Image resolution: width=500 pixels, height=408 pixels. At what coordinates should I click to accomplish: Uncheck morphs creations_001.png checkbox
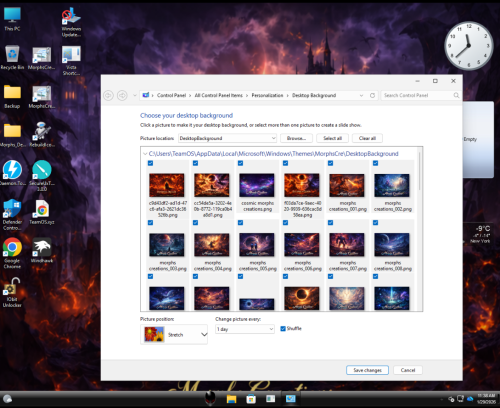pyautogui.click(x=330, y=163)
